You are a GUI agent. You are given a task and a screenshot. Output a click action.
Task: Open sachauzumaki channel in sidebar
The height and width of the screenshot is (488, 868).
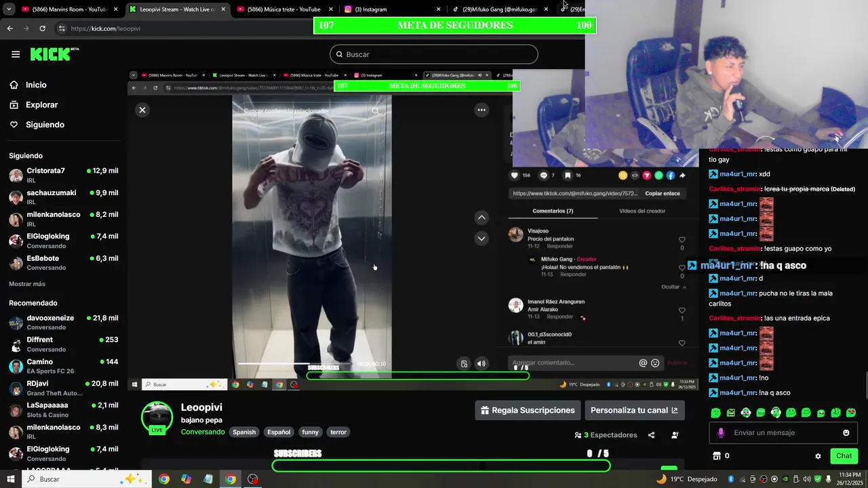tap(64, 197)
